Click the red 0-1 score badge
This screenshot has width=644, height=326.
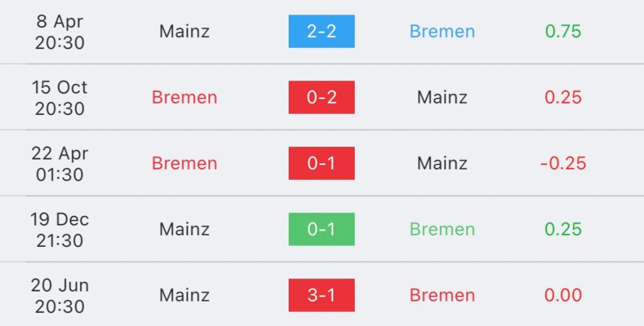coord(321,163)
